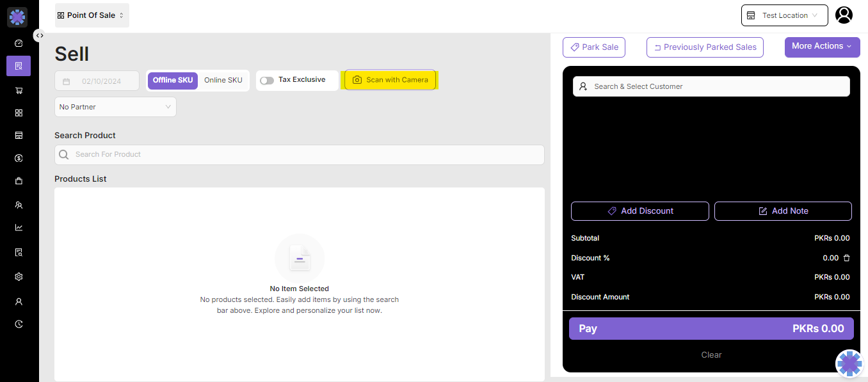The width and height of the screenshot is (868, 382).
Task: Switch to the Online SKU option
Action: 223,81
